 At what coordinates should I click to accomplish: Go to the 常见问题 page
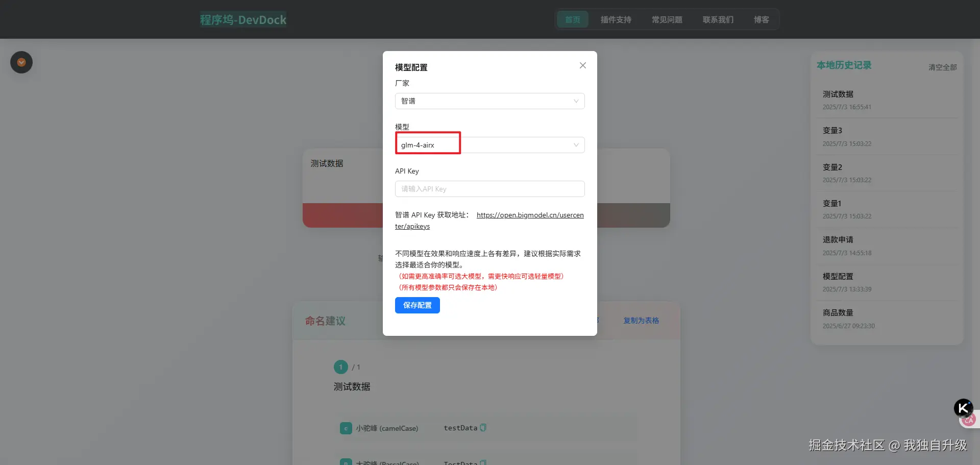point(667,20)
